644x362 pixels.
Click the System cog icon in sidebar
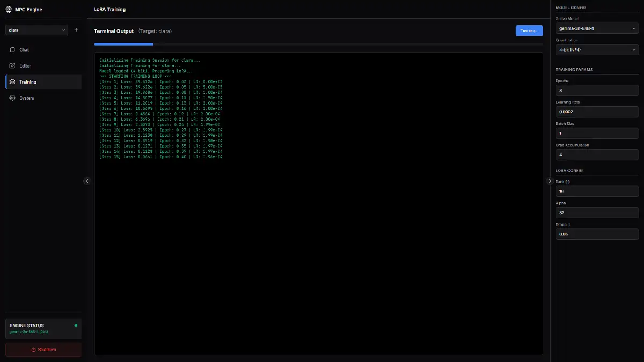click(12, 98)
